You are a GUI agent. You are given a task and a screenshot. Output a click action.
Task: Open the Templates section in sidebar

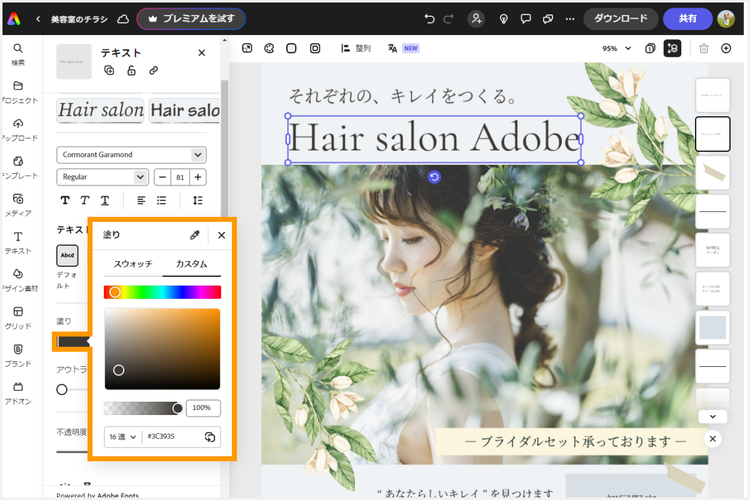point(18,167)
